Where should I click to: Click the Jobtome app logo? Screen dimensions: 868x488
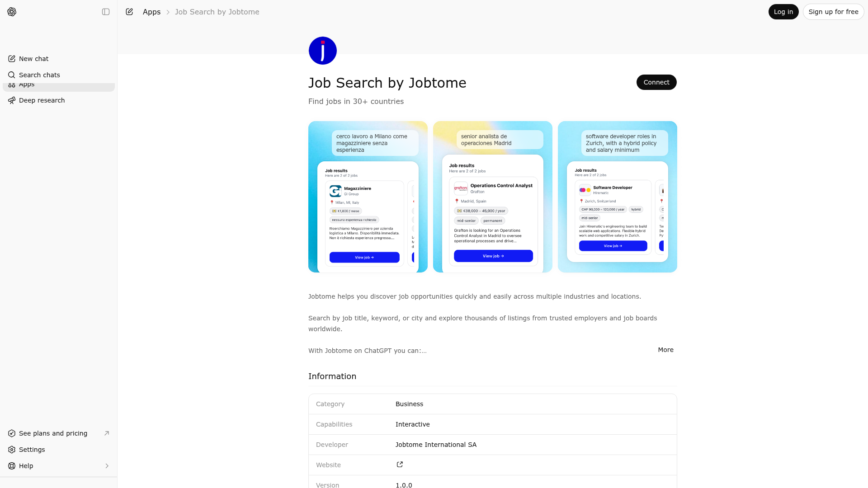(323, 51)
